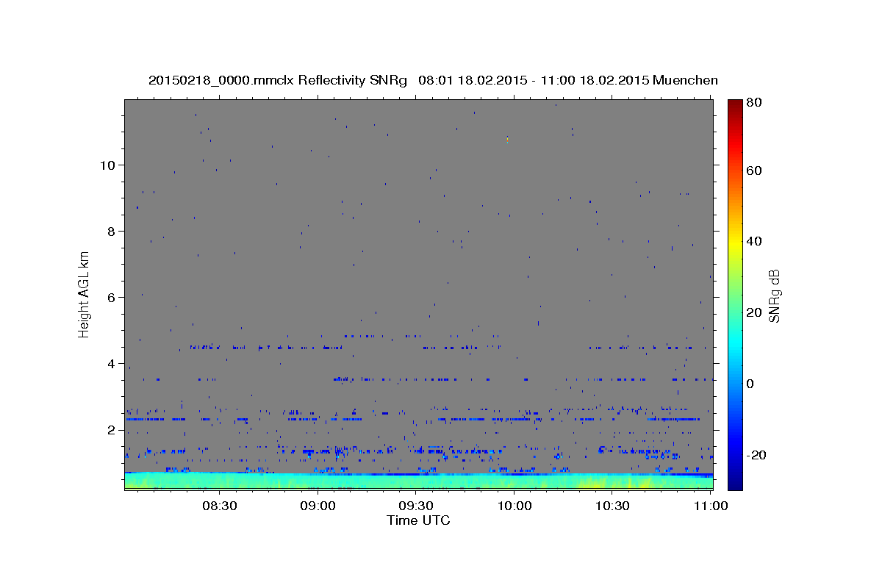Click the colorbar value 40
882x588 pixels.
754,241
